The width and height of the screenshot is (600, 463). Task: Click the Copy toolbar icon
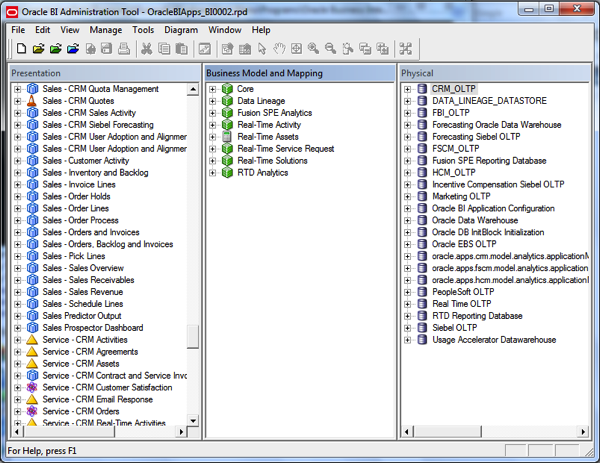point(164,49)
